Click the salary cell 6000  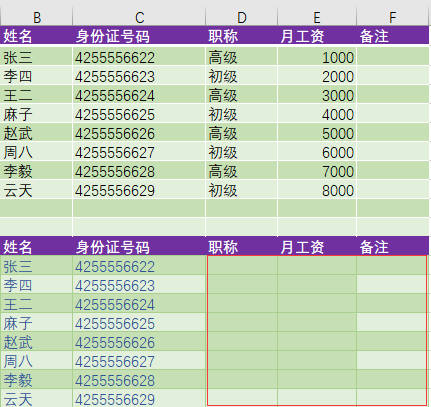(317, 152)
